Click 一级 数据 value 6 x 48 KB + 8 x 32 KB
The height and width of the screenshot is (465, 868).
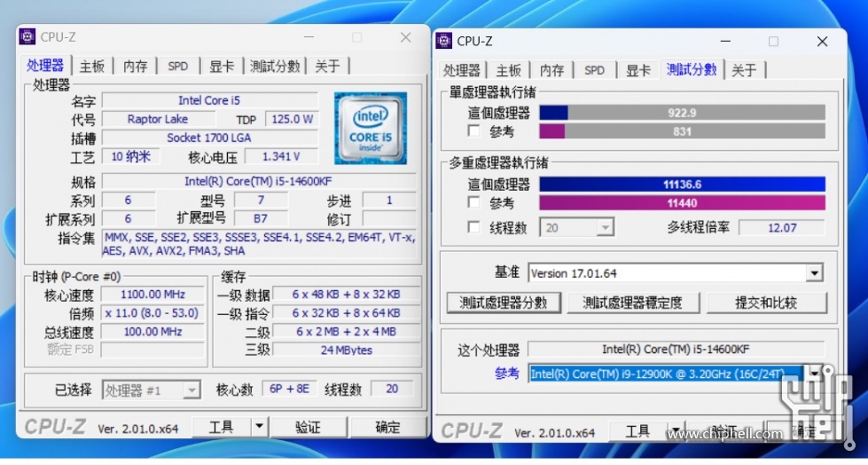pyautogui.click(x=346, y=295)
